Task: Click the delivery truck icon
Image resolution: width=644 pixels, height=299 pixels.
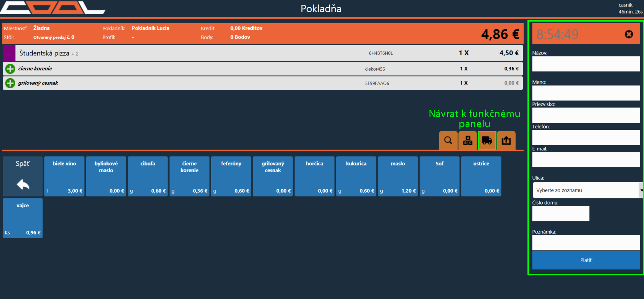Action: [x=487, y=140]
